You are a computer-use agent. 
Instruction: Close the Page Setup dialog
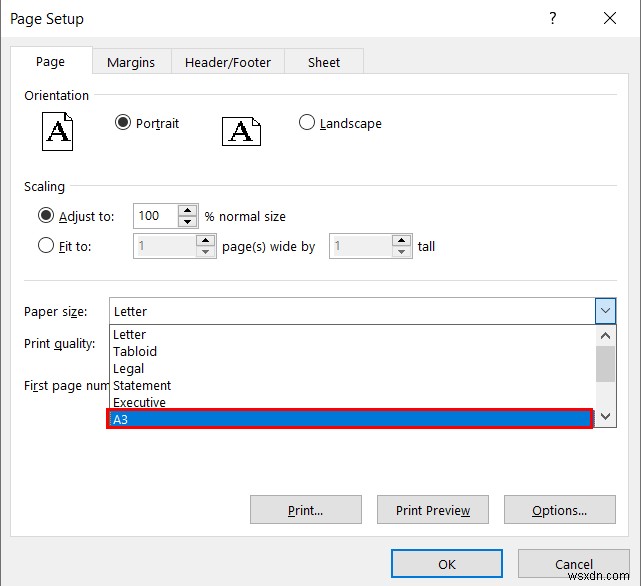(610, 18)
